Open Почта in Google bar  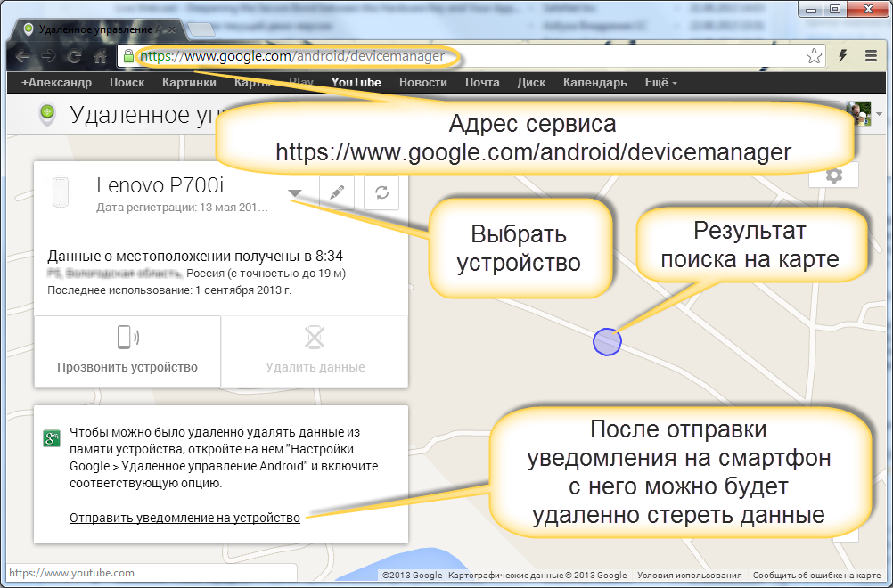coord(482,82)
